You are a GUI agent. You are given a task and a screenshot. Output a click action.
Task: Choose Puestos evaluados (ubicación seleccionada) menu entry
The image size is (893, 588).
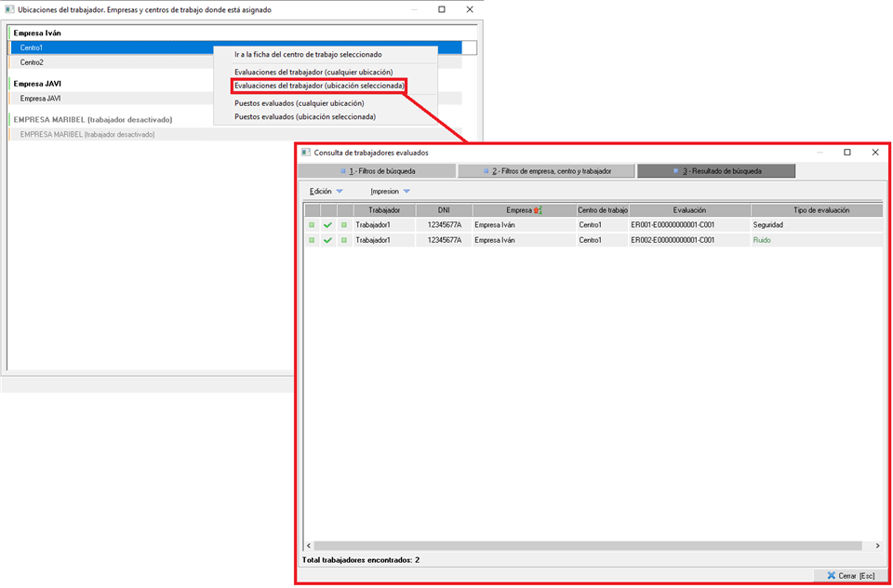[x=304, y=117]
